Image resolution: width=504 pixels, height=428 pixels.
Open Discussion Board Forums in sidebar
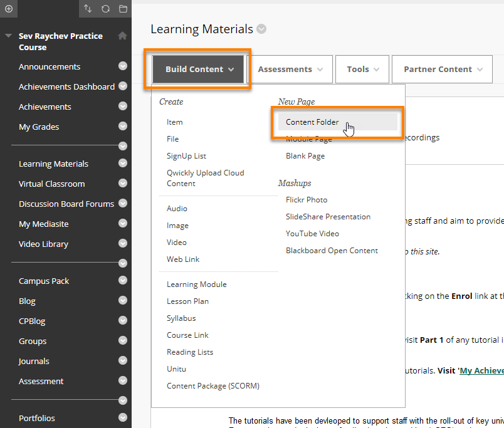66,204
